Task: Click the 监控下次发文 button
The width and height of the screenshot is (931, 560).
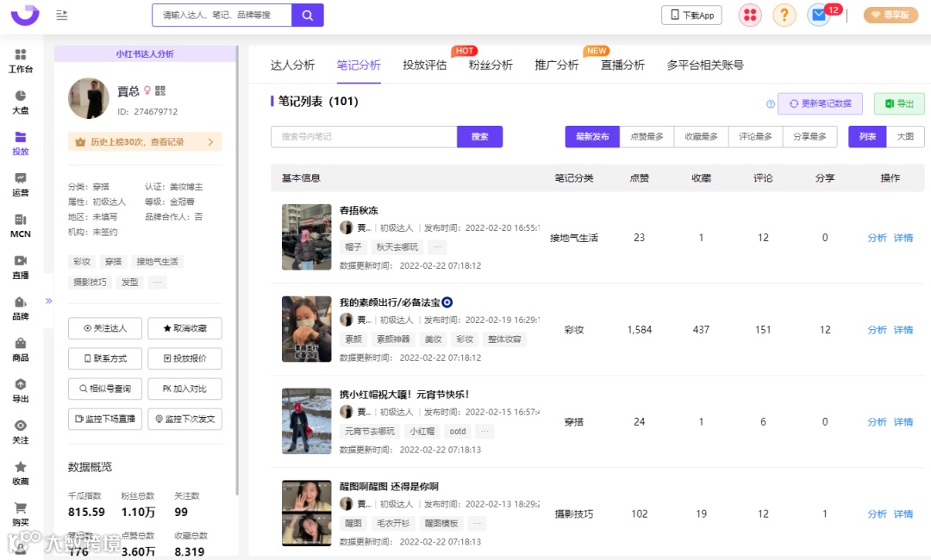Action: [x=184, y=419]
